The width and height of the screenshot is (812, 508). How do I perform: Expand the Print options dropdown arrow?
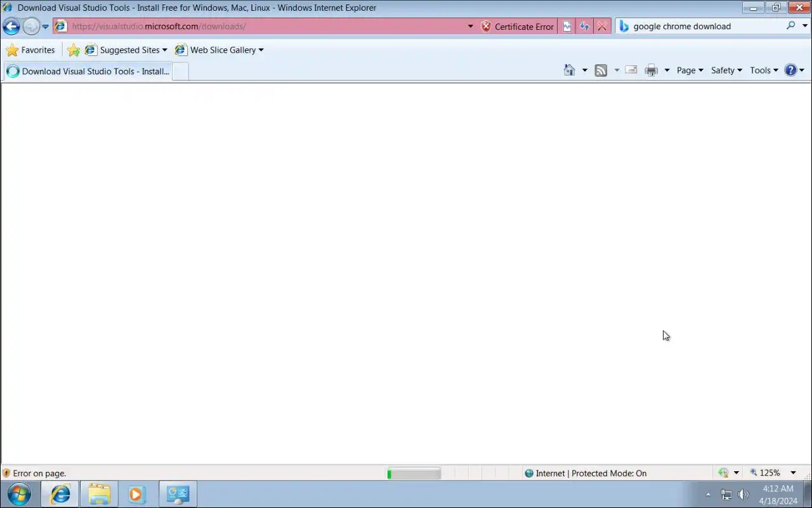tap(667, 70)
